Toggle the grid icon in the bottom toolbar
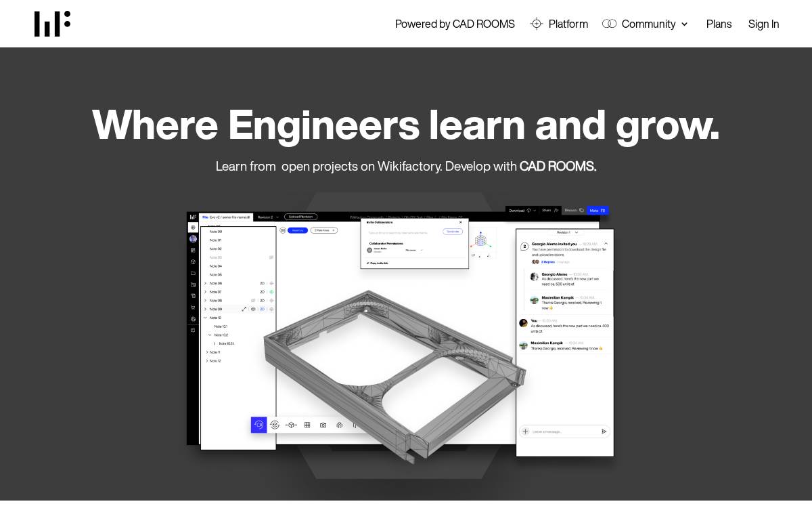Viewport: 812px width, 508px height. tap(307, 425)
